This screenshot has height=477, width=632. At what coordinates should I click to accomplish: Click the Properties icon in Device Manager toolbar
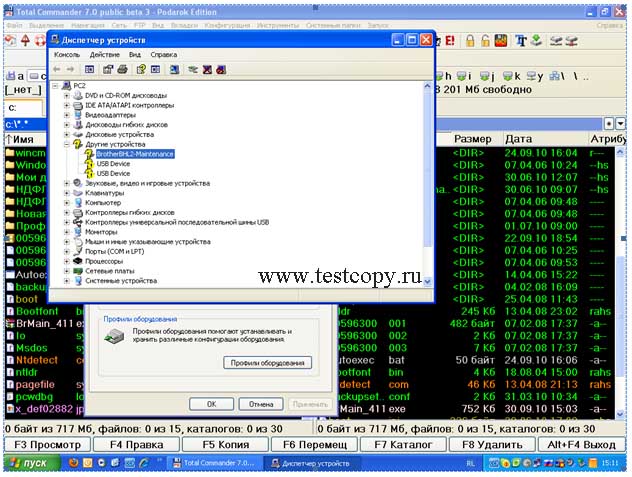point(108,69)
